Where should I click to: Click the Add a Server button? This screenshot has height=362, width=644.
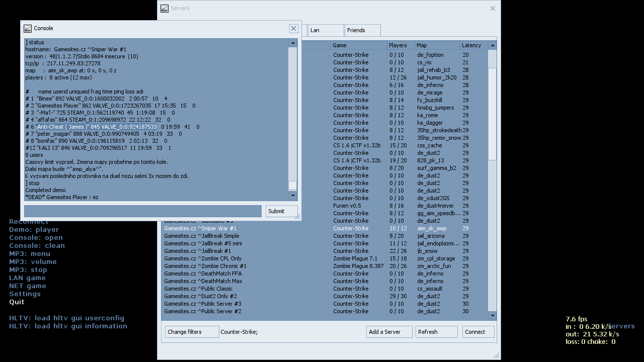point(389,331)
